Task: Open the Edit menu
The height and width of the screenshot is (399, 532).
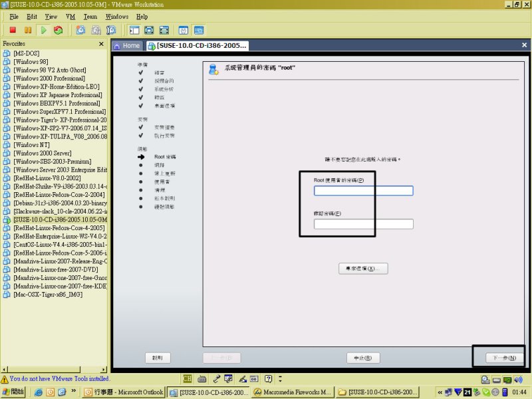Action: tap(32, 17)
